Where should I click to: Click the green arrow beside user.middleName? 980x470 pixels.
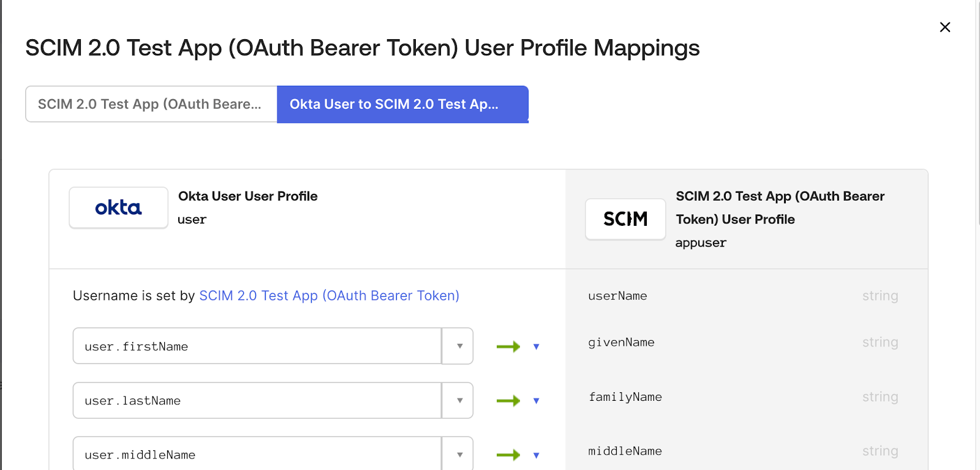pos(508,455)
